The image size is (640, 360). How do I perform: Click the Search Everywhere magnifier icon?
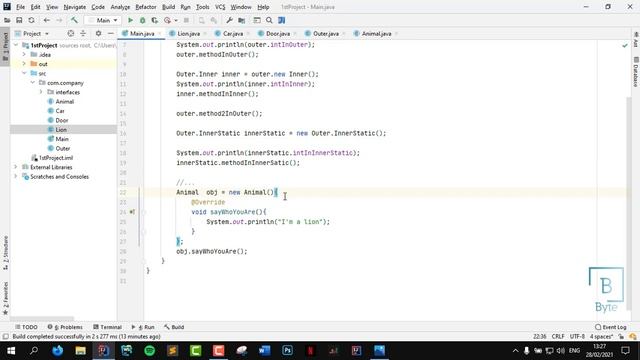pos(269,20)
